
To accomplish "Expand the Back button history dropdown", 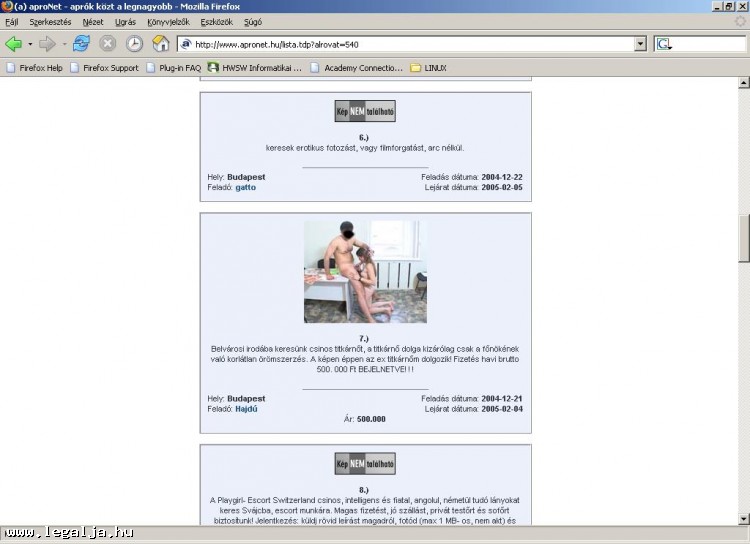I will (x=30, y=44).
